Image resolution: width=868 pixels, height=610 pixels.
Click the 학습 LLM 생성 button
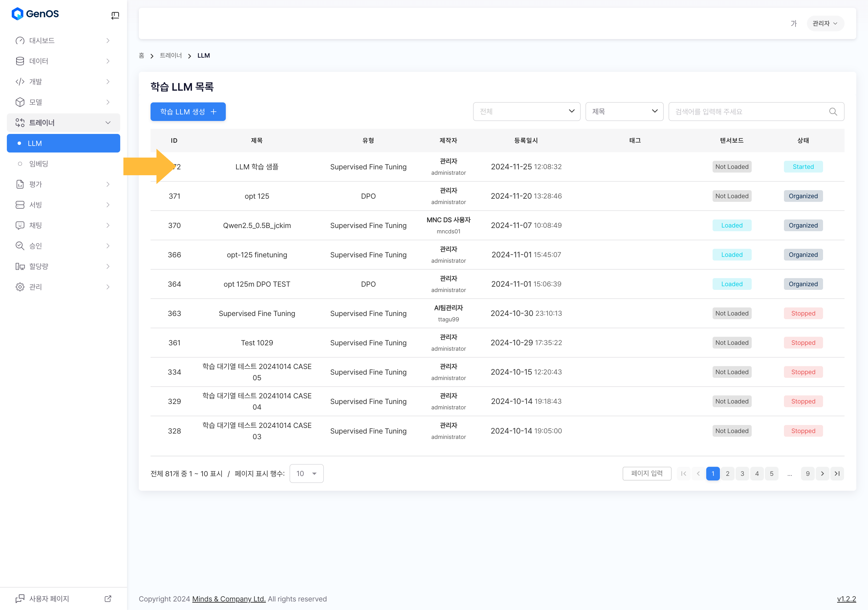[188, 111]
